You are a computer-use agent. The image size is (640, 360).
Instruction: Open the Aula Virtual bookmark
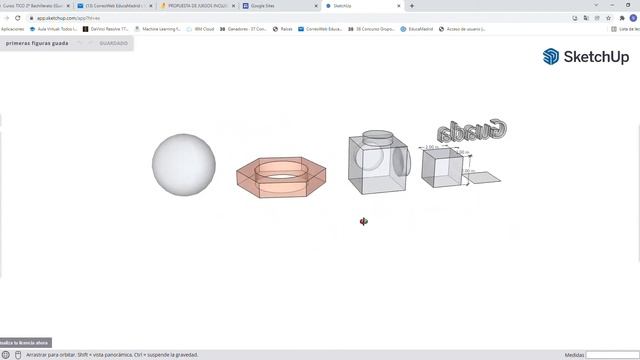tap(53, 29)
